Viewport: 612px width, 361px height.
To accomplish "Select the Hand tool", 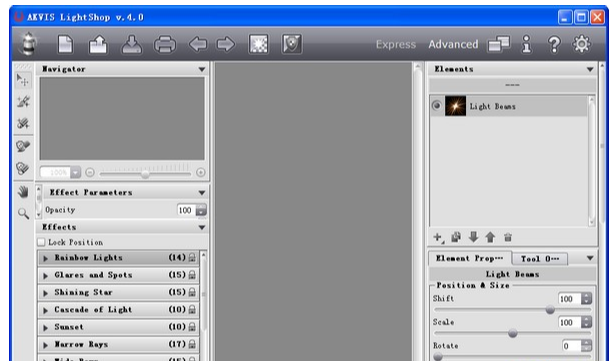I will 23,192.
